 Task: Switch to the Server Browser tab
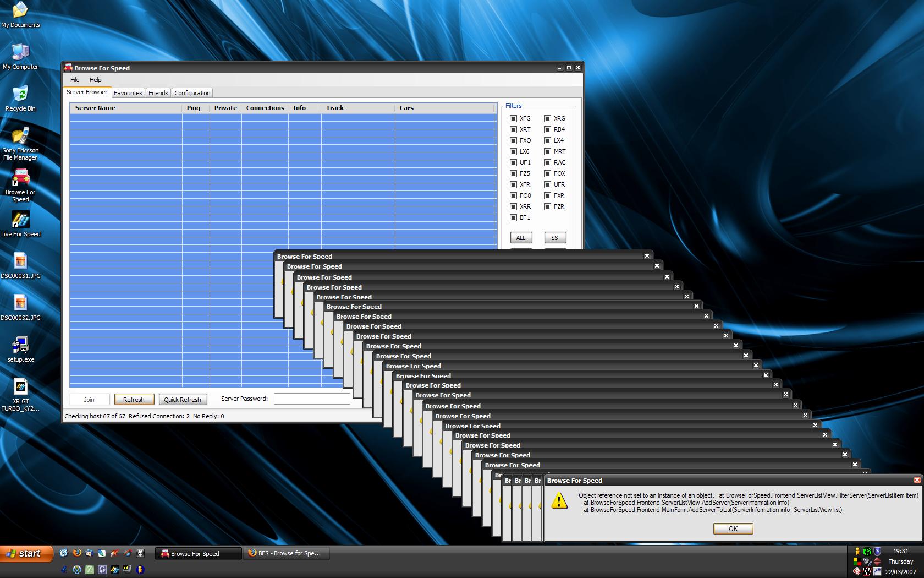pyautogui.click(x=87, y=92)
